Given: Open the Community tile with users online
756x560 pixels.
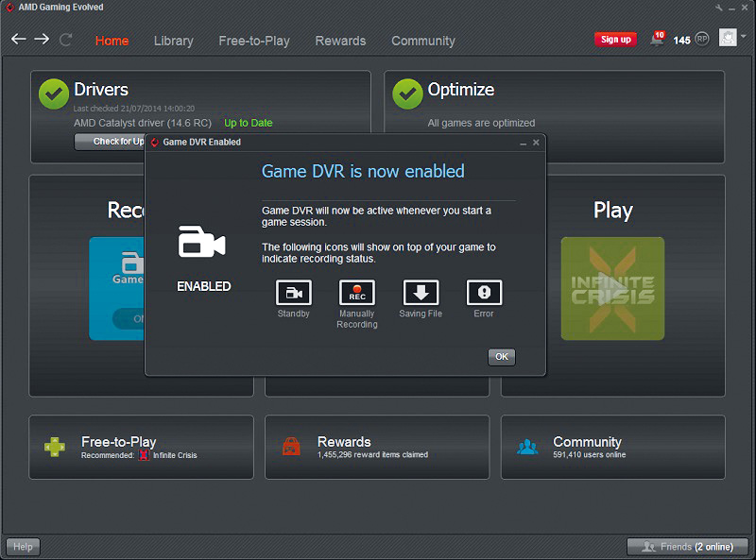Looking at the screenshot, I should (x=612, y=447).
